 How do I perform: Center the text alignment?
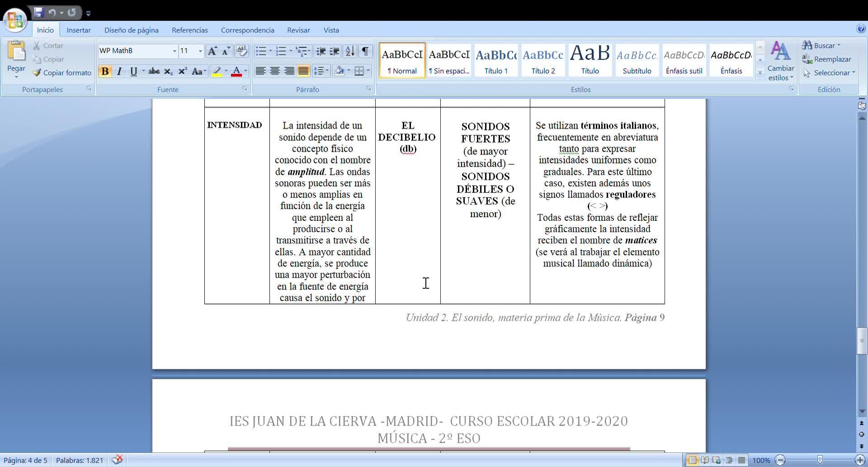tap(275, 71)
